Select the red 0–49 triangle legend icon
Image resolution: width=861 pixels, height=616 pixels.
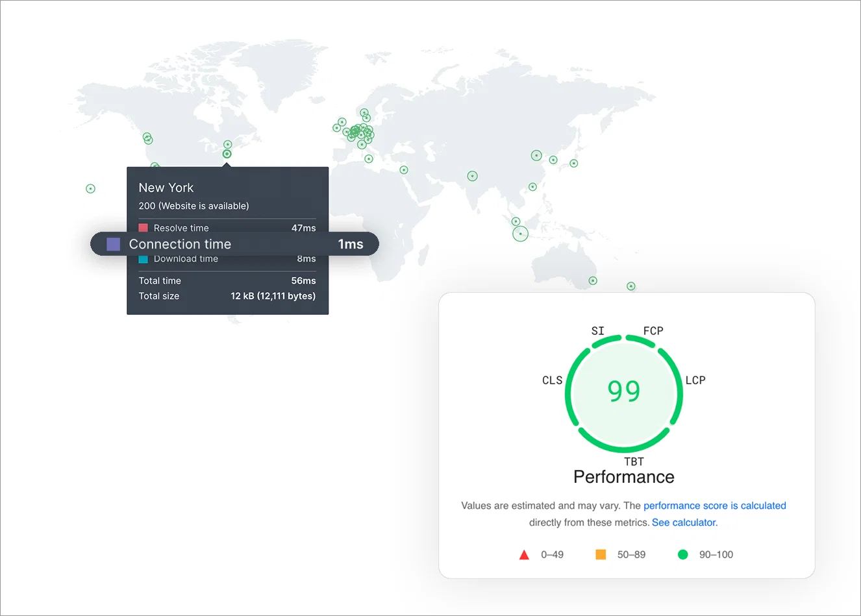coord(524,555)
